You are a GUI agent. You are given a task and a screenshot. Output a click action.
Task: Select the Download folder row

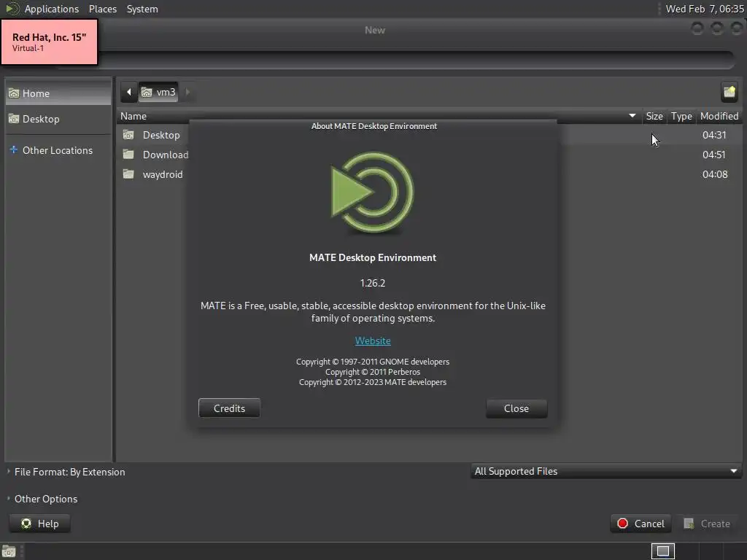[429, 155]
